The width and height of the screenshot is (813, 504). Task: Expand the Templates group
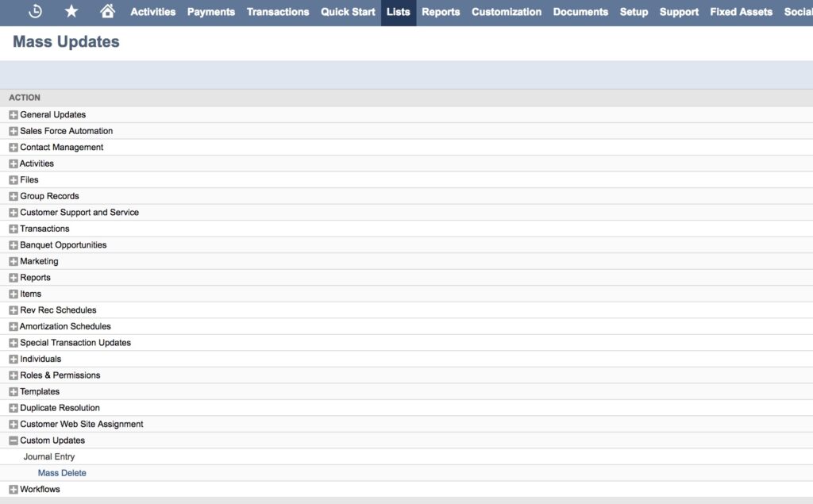[x=13, y=391]
